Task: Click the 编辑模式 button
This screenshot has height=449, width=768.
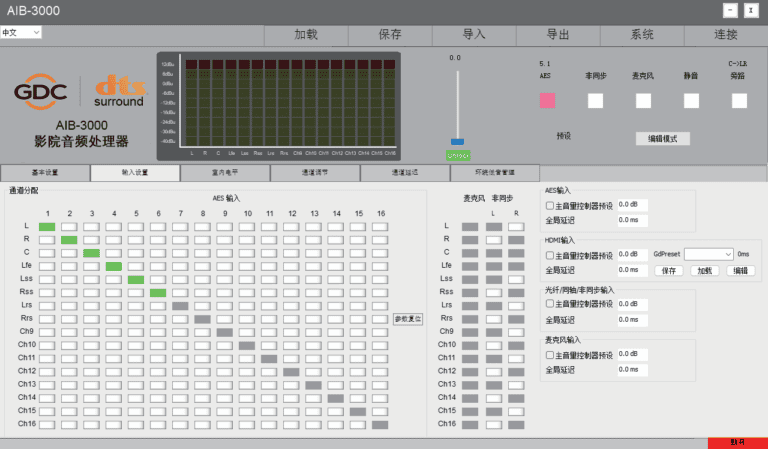Action: (663, 139)
